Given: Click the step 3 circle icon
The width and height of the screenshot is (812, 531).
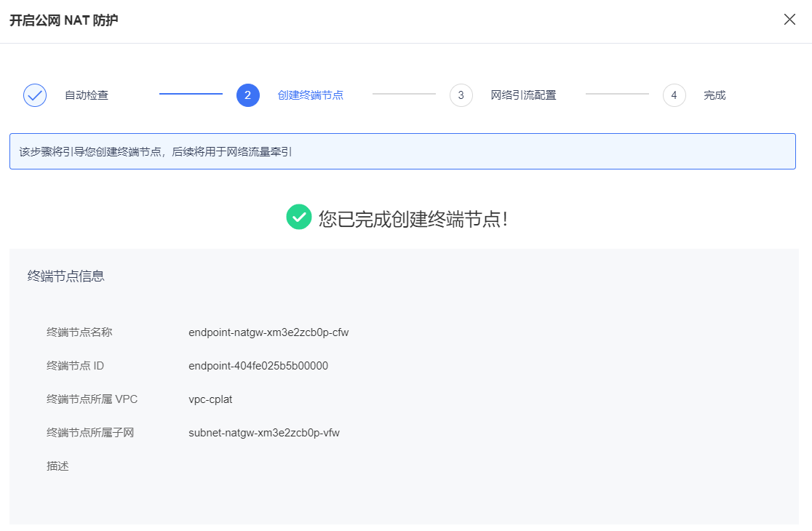Looking at the screenshot, I should pos(461,95).
